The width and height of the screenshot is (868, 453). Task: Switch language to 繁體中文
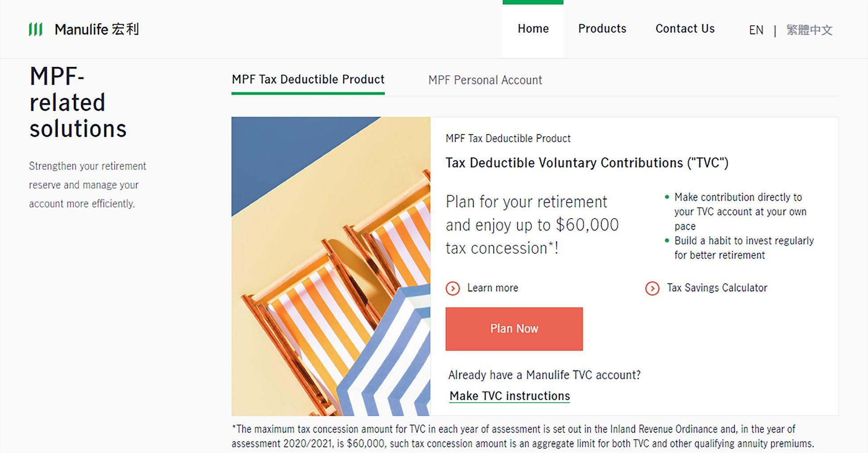pos(809,30)
